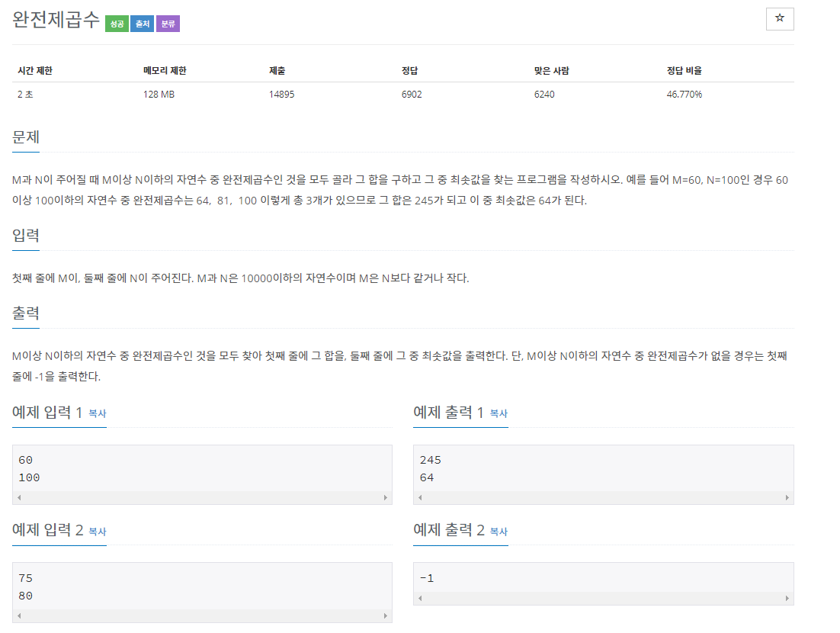Click the 46.770% ratio value
The width and height of the screenshot is (840, 633).
[x=684, y=95]
